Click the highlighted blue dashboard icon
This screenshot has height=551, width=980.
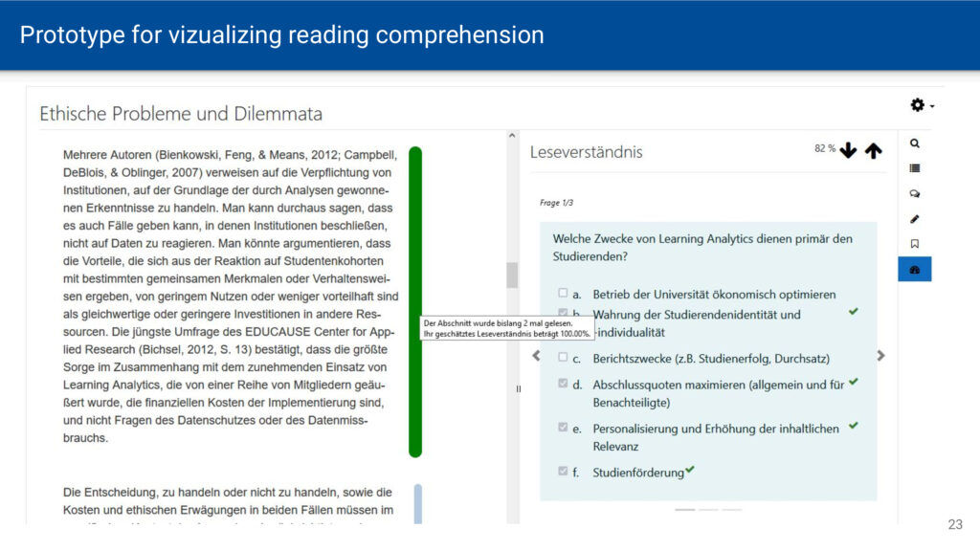[915, 270]
